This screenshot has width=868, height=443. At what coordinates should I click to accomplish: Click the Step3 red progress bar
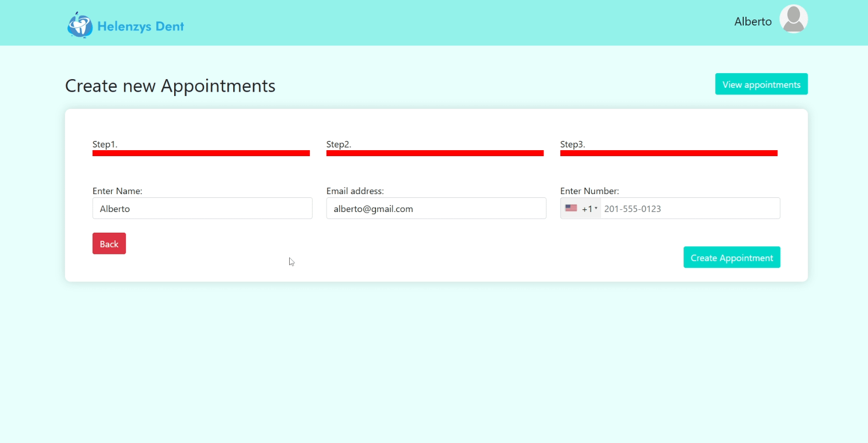[668, 153]
